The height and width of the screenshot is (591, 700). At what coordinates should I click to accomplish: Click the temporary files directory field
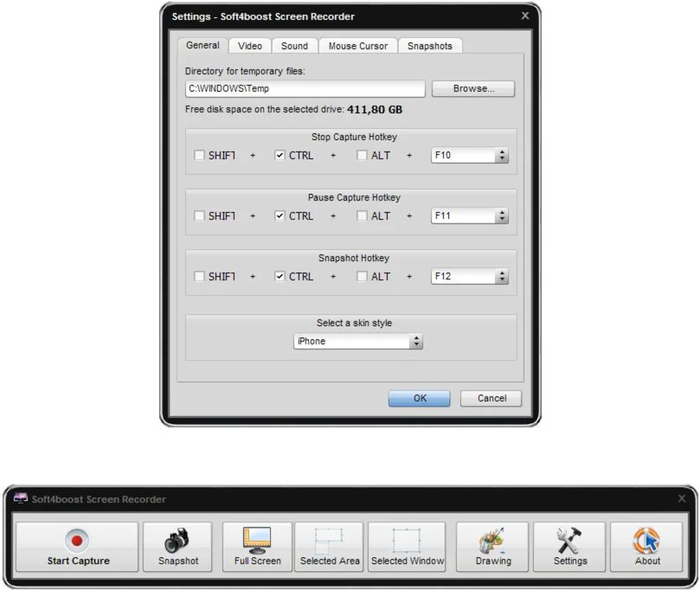click(305, 88)
